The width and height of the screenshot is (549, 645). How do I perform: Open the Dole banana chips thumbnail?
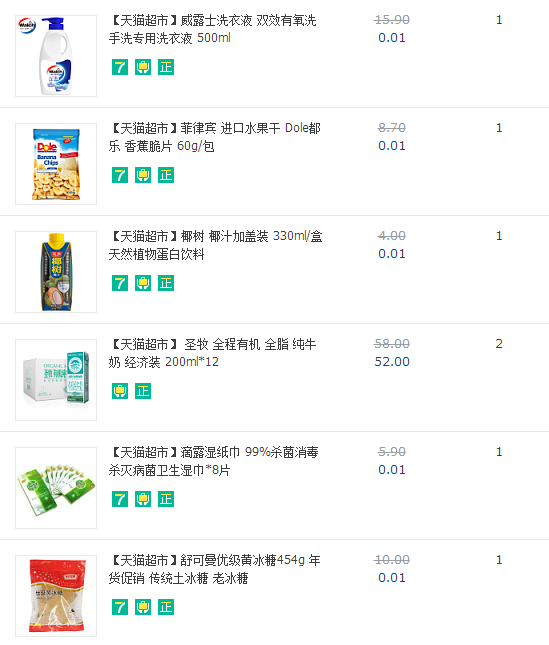pyautogui.click(x=56, y=164)
